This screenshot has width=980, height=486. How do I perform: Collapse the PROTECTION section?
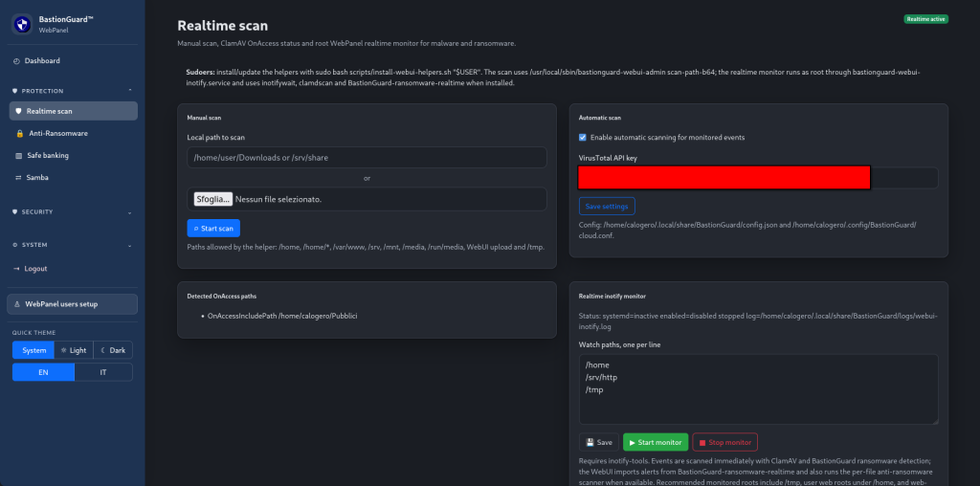pyautogui.click(x=73, y=91)
